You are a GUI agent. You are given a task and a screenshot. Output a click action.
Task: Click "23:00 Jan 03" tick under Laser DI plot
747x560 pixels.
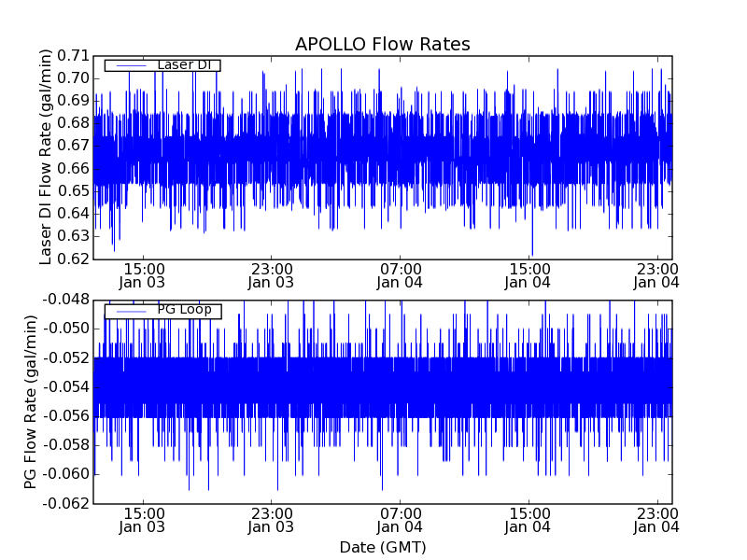(x=271, y=276)
